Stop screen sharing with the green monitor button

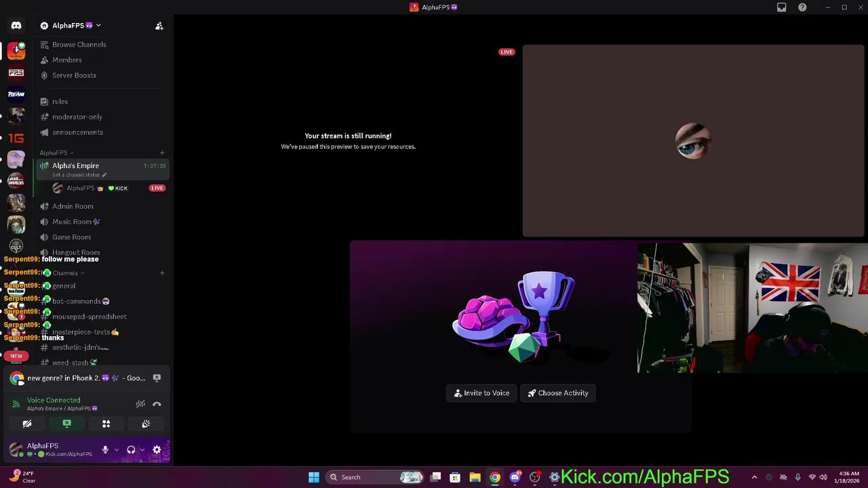click(x=66, y=424)
